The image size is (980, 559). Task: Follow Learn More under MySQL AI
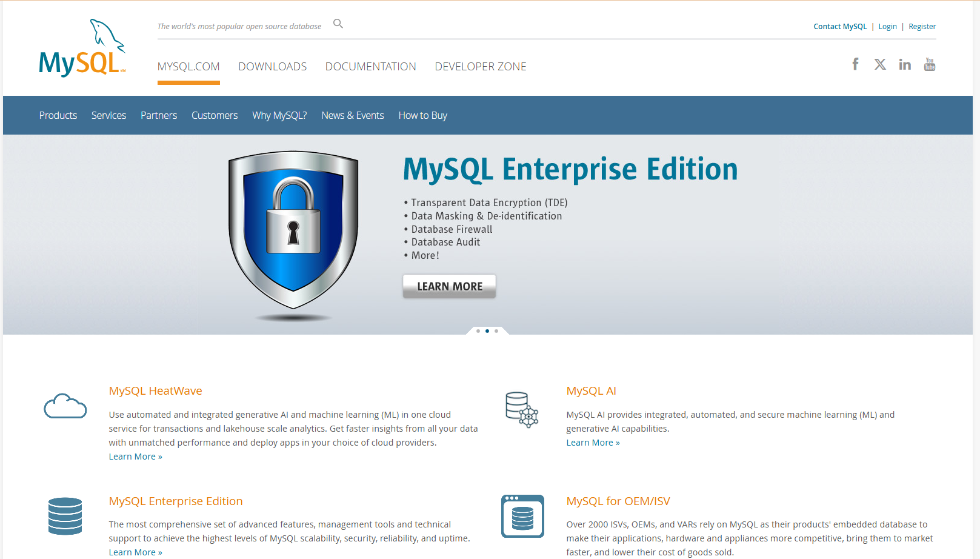pyautogui.click(x=593, y=443)
